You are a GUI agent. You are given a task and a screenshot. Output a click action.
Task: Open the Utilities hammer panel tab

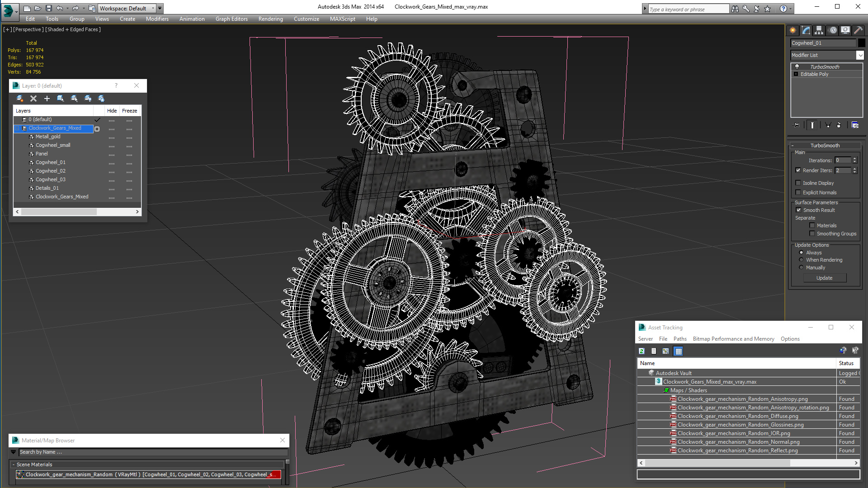[x=858, y=30]
